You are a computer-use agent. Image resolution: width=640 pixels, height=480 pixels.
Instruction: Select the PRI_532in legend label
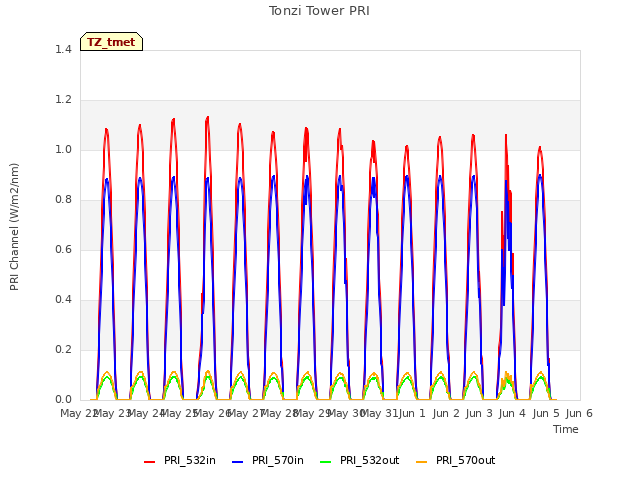(x=190, y=460)
